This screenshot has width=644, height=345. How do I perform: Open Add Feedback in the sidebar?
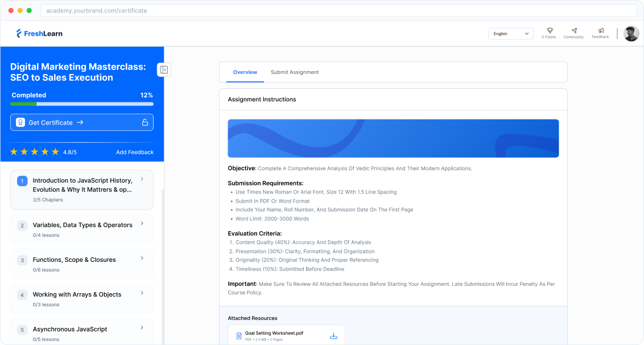[x=135, y=152]
